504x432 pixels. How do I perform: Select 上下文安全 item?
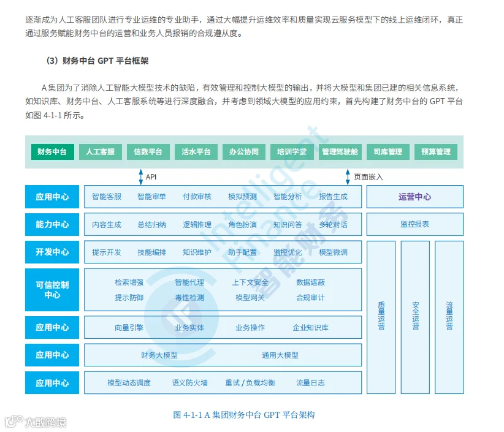click(x=250, y=282)
